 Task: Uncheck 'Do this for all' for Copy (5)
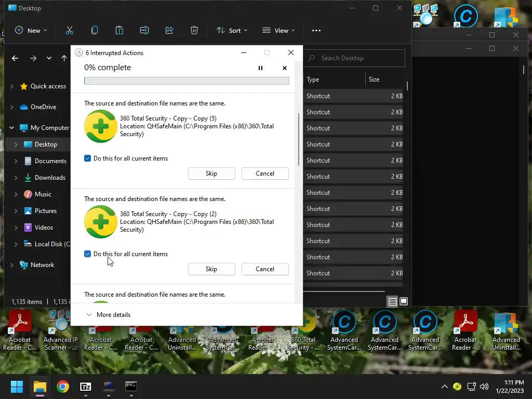point(87,158)
